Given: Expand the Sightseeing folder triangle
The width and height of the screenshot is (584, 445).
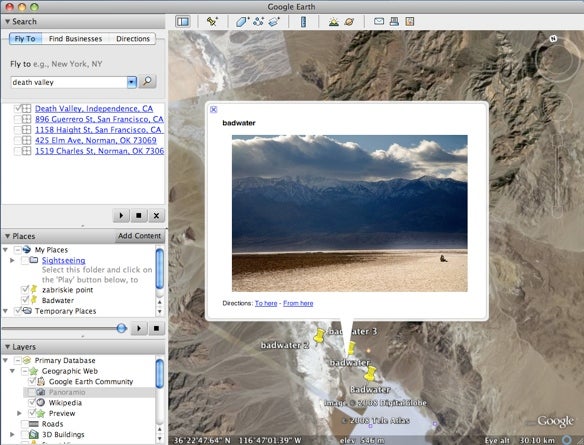Looking at the screenshot, I should pyautogui.click(x=12, y=260).
